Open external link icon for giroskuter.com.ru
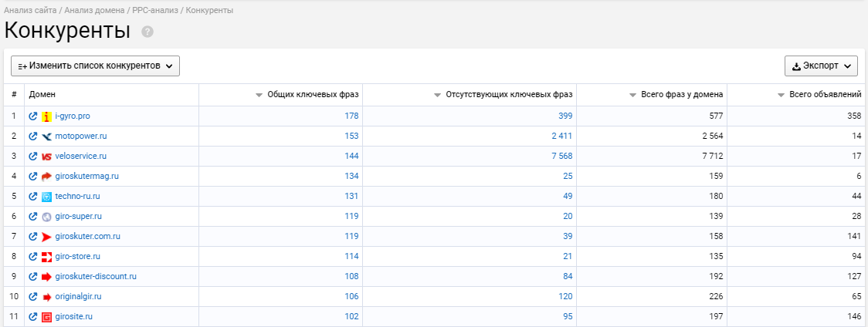Screen dimensions: 868x327 [33, 236]
